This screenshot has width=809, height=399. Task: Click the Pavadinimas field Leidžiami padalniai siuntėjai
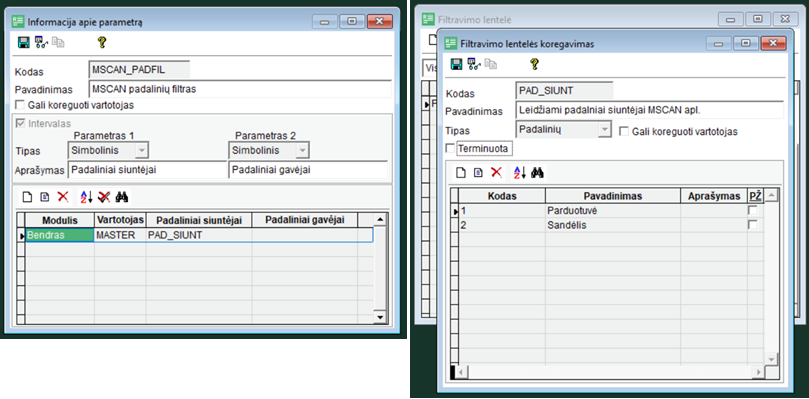pos(650,109)
